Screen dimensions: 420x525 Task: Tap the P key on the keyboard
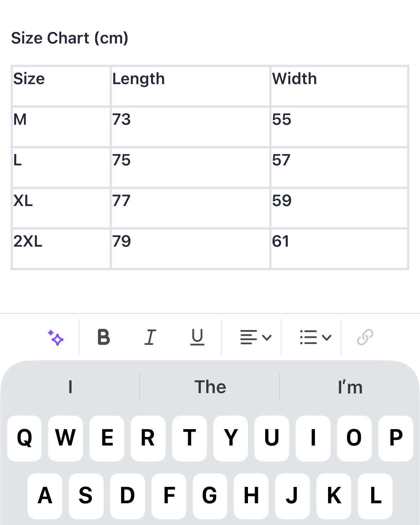(x=396, y=438)
